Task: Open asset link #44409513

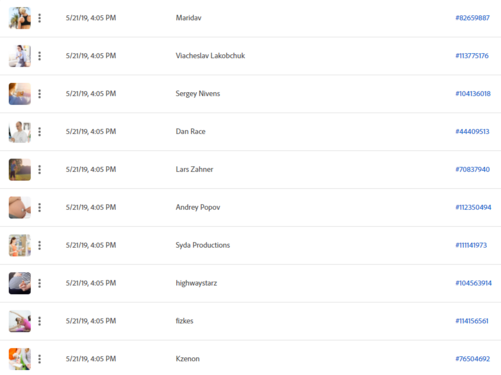Action: point(472,132)
